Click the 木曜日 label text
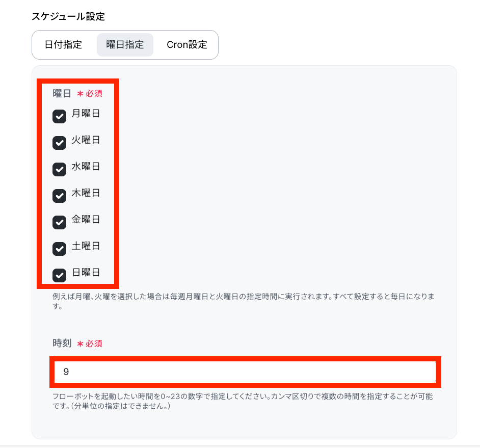Screen dimensions: 480x448 tap(86, 193)
